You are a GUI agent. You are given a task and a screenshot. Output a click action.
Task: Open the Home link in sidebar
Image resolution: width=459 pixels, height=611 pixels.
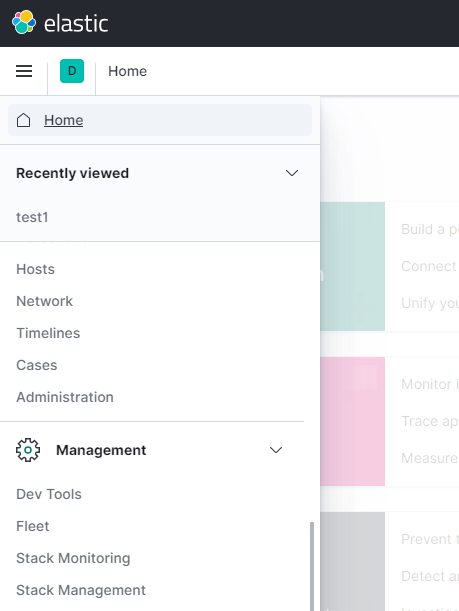click(x=64, y=120)
